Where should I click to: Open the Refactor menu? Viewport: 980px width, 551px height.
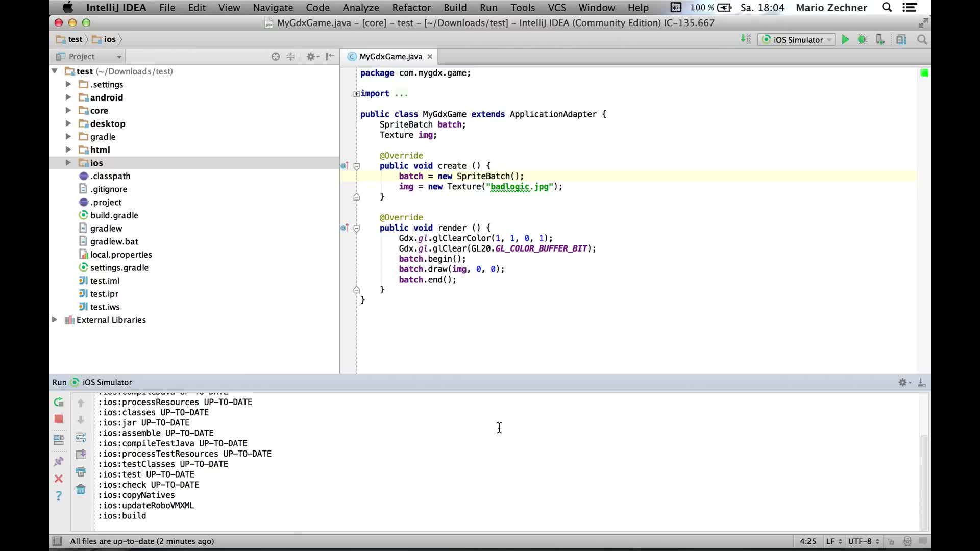point(411,7)
